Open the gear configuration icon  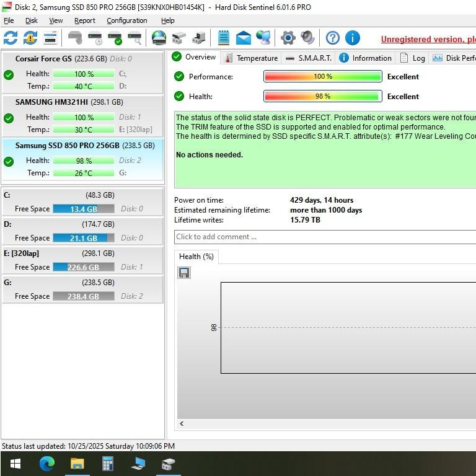tap(288, 38)
